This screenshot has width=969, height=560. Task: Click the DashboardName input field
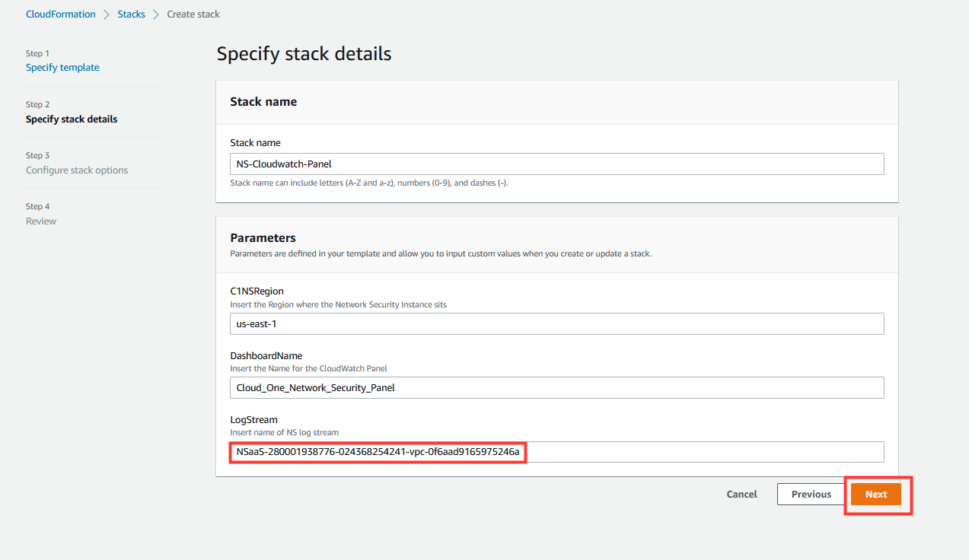pyautogui.click(x=557, y=387)
